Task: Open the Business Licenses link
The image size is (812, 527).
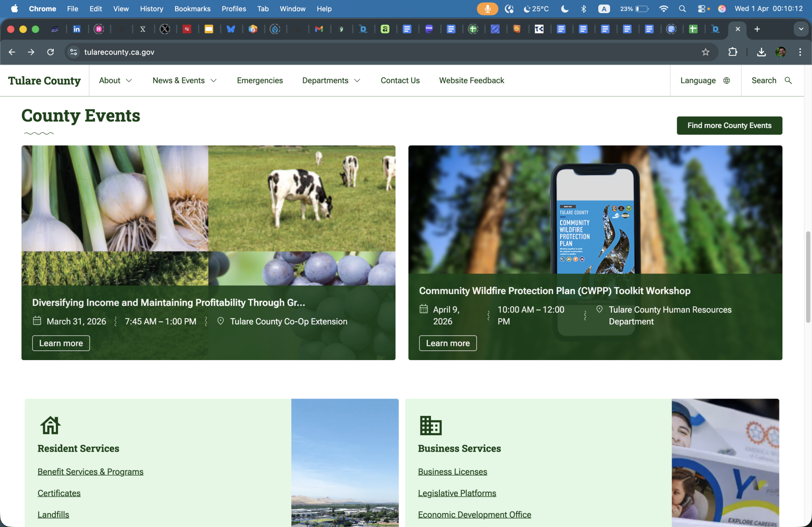Action: 453,472
